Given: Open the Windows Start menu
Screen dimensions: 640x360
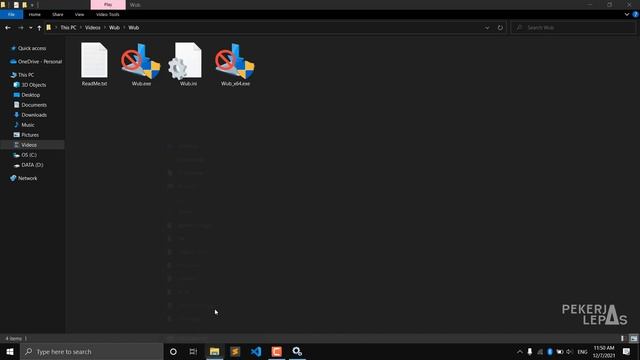Looking at the screenshot, I should tap(10, 351).
